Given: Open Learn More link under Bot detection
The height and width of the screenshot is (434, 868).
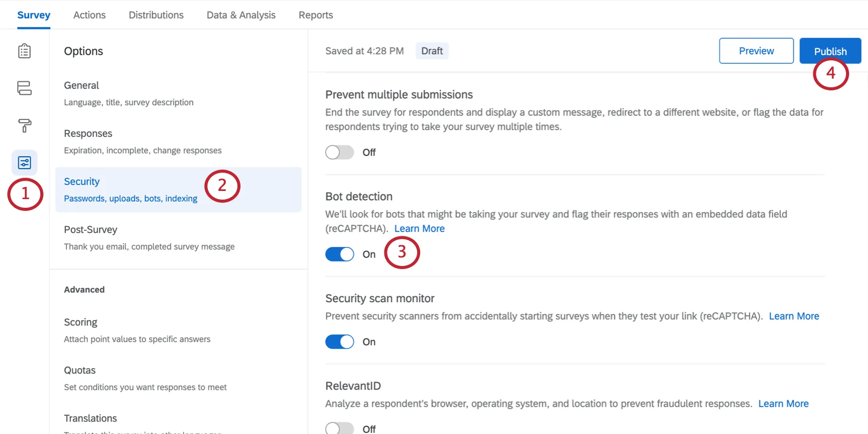Looking at the screenshot, I should (x=419, y=229).
